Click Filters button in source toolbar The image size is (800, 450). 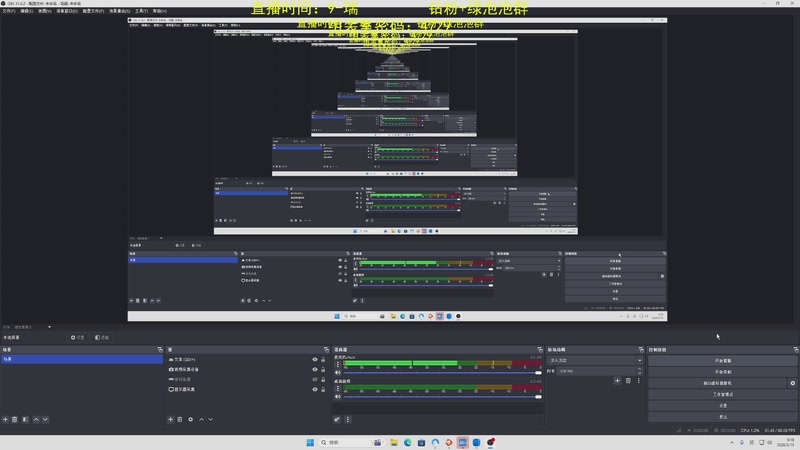102,337
